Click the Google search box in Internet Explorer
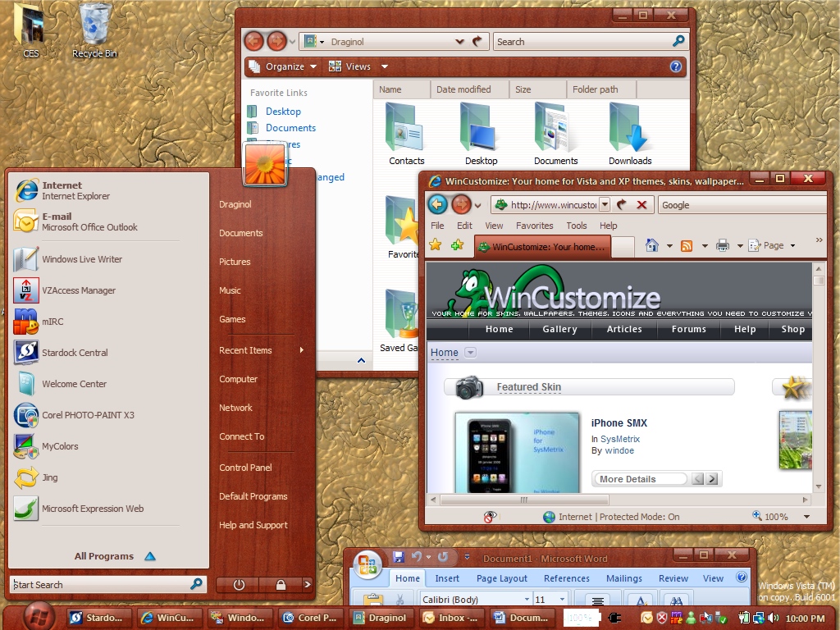This screenshot has width=840, height=630. coord(742,204)
